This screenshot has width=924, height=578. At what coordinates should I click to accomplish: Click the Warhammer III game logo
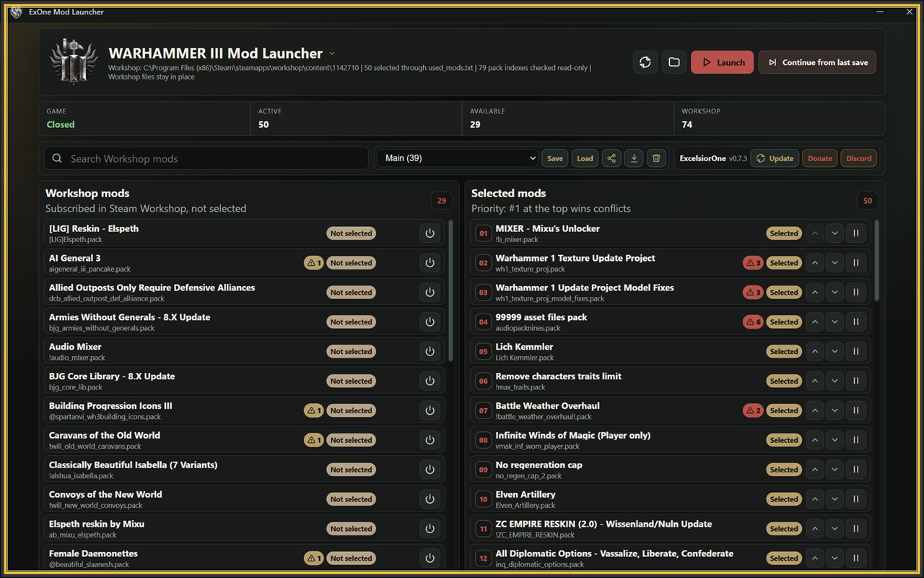pyautogui.click(x=74, y=61)
